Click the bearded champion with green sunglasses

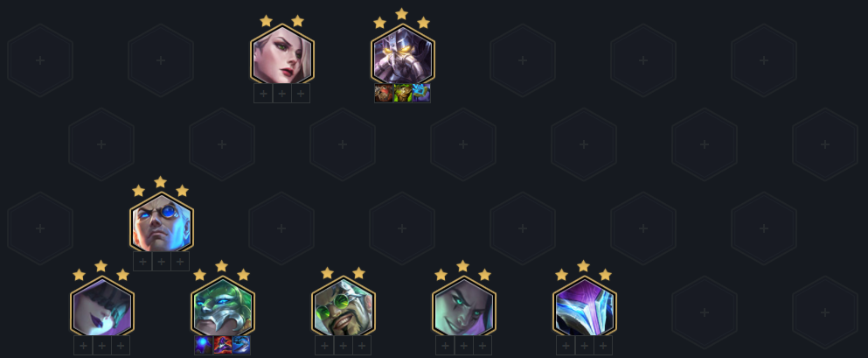tap(344, 307)
